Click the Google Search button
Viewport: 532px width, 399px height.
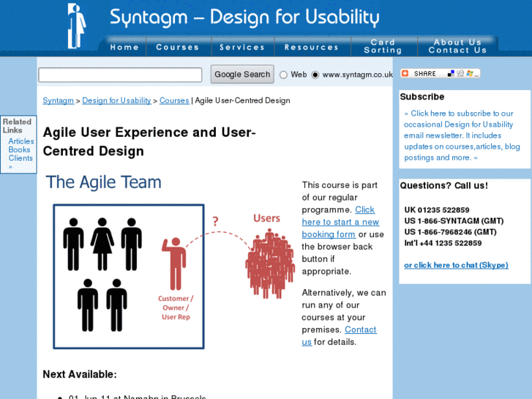pyautogui.click(x=242, y=74)
